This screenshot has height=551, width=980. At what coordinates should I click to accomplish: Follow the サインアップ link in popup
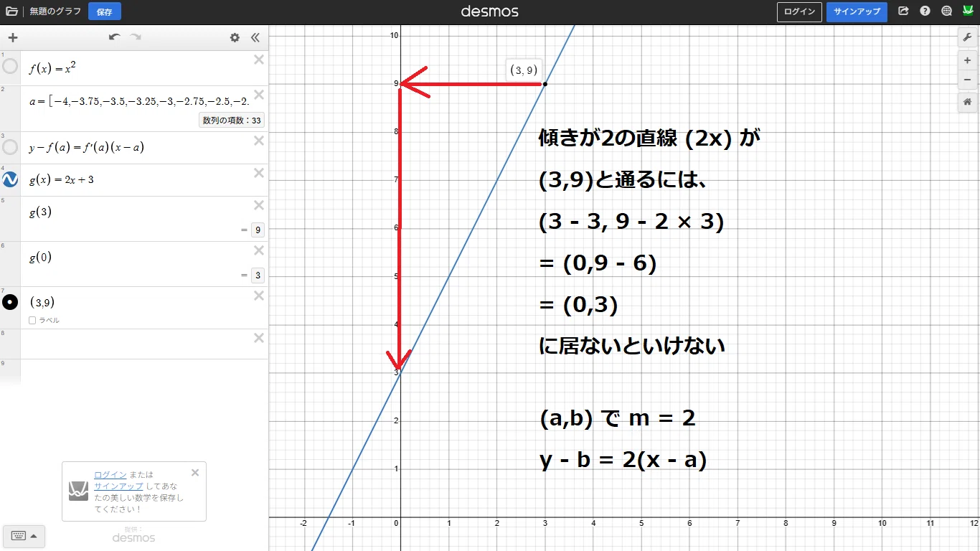pyautogui.click(x=118, y=486)
